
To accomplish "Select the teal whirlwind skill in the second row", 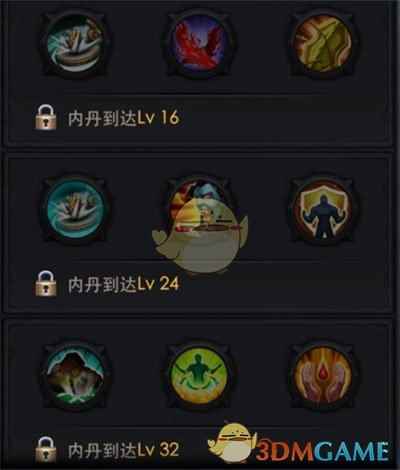I will click(x=76, y=208).
